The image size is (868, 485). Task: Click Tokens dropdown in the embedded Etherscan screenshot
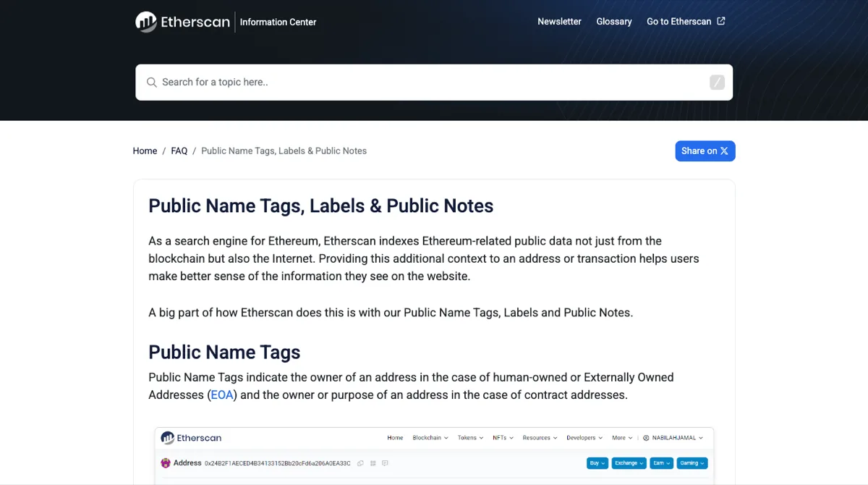pos(472,438)
